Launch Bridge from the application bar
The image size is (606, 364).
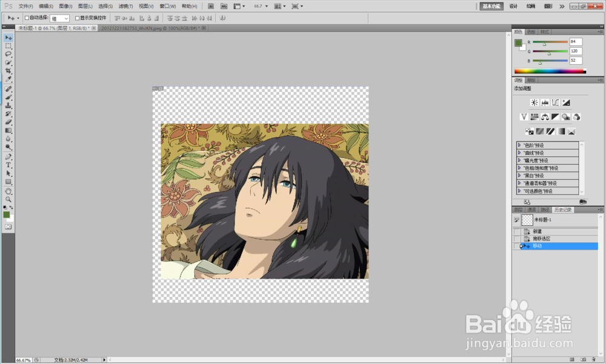point(211,6)
